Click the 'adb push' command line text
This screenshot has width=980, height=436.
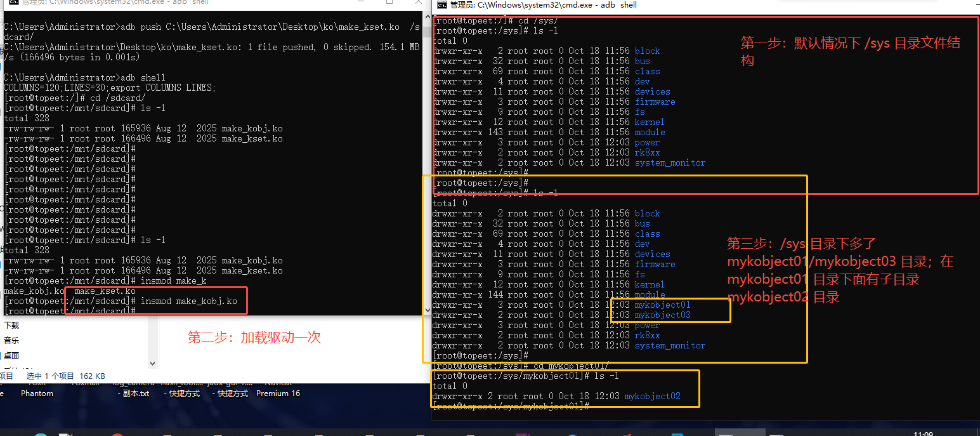click(x=212, y=32)
